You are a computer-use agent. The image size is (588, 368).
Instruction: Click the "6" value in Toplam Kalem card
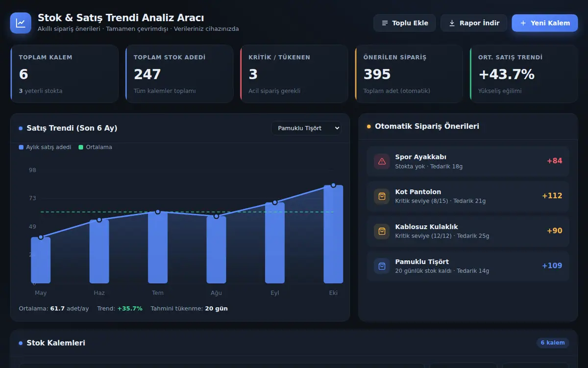coord(24,74)
